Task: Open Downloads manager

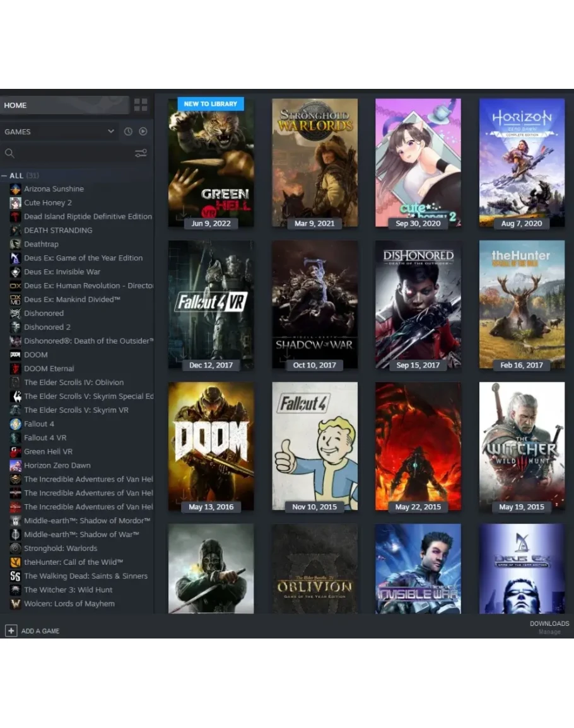Action: [549, 627]
